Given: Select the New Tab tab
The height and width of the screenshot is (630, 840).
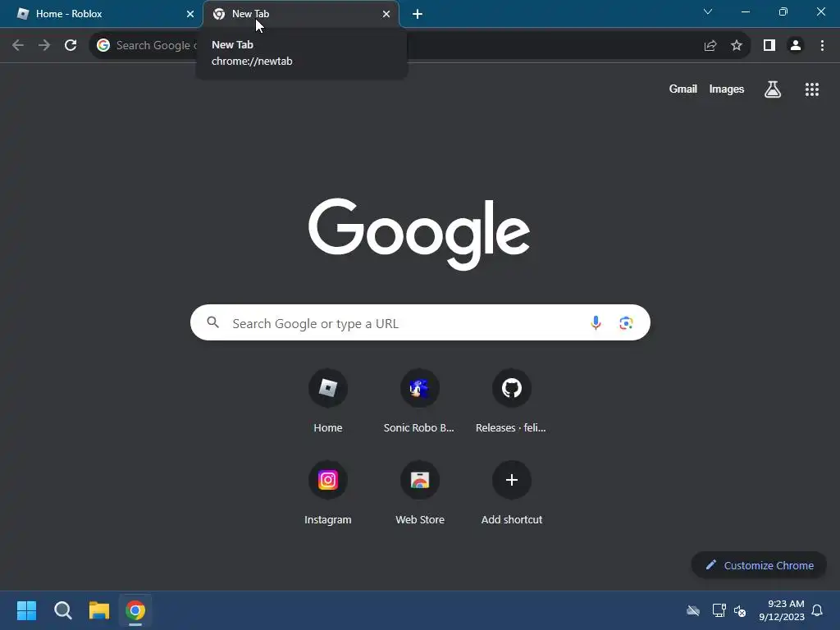Looking at the screenshot, I should point(301,14).
